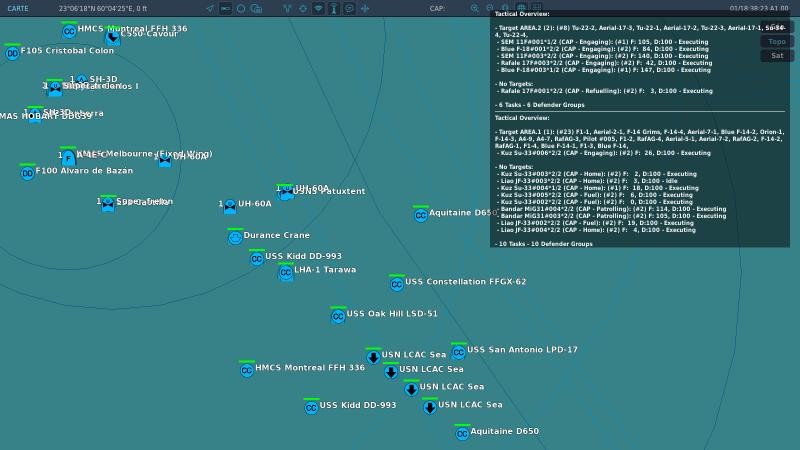This screenshot has width=800, height=450.
Task: Click the navigation arrow icon in top toolbar
Action: (210, 8)
